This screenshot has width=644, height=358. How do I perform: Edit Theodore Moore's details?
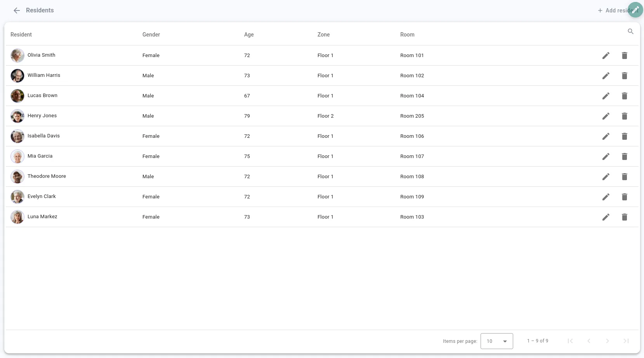pos(606,177)
